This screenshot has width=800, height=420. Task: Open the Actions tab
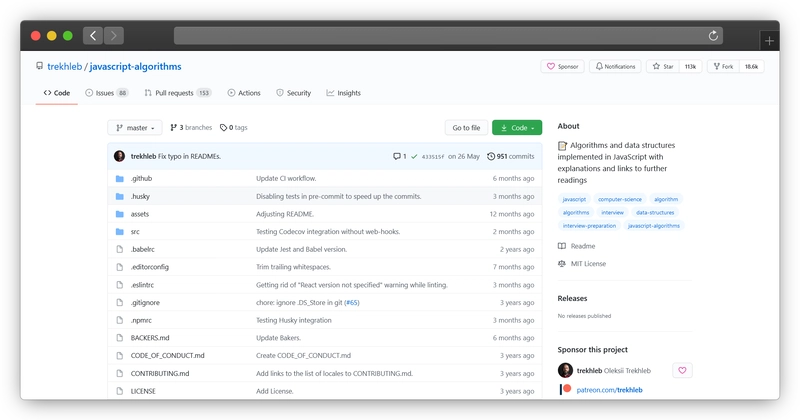coord(244,93)
